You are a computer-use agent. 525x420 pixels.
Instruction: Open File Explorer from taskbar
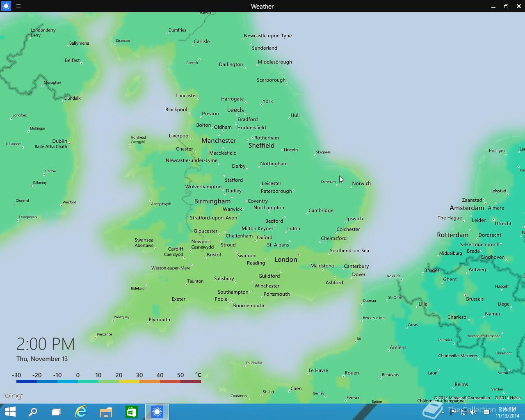106,412
